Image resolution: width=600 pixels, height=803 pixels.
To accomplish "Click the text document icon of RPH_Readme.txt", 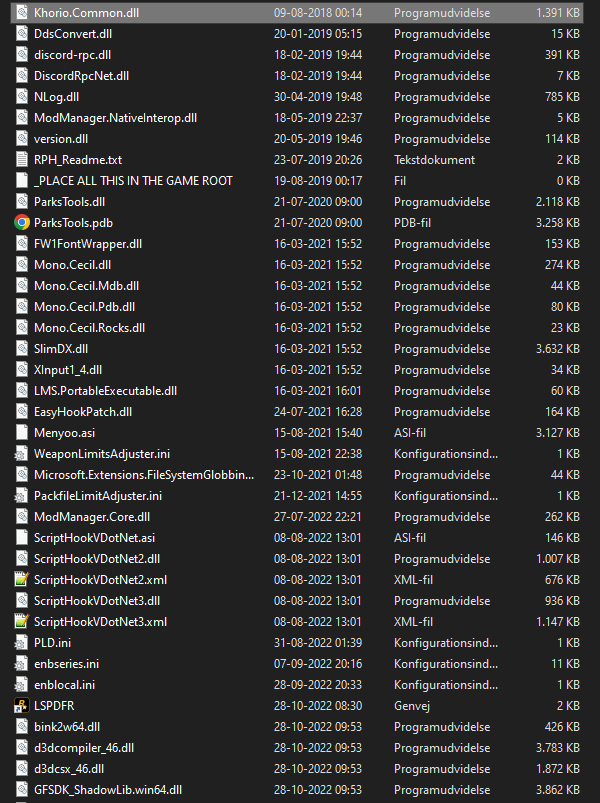I will point(22,160).
